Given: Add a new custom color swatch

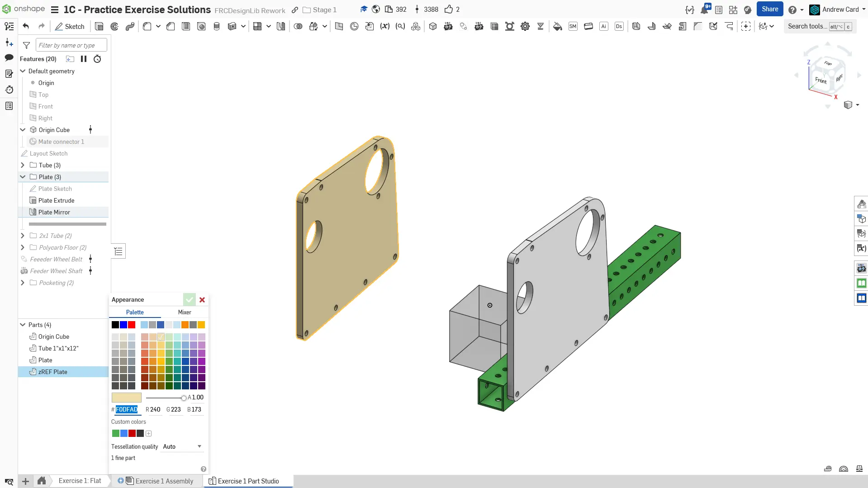Looking at the screenshot, I should pos(148,433).
